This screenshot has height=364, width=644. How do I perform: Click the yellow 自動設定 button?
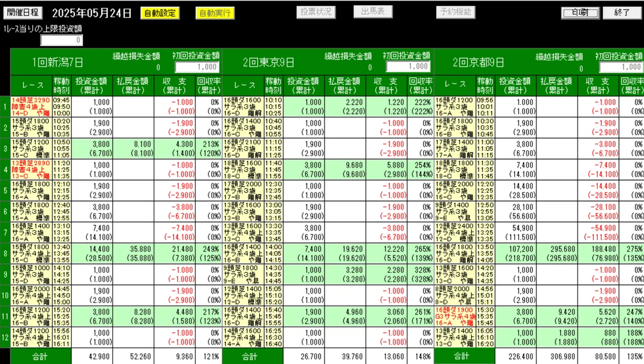[160, 13]
